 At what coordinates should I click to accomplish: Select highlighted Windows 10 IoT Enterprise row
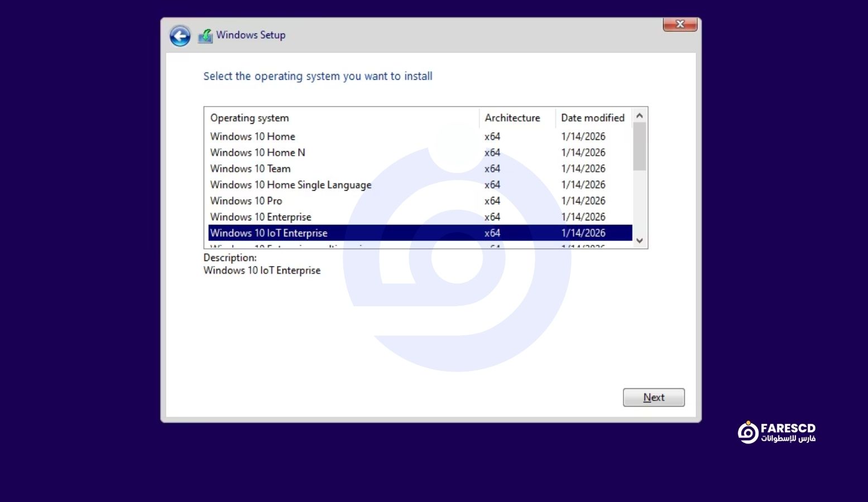268,233
